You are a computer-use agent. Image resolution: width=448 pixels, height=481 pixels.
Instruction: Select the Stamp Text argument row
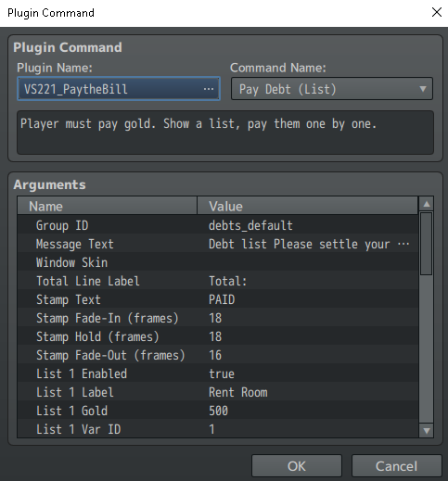[x=218, y=299]
